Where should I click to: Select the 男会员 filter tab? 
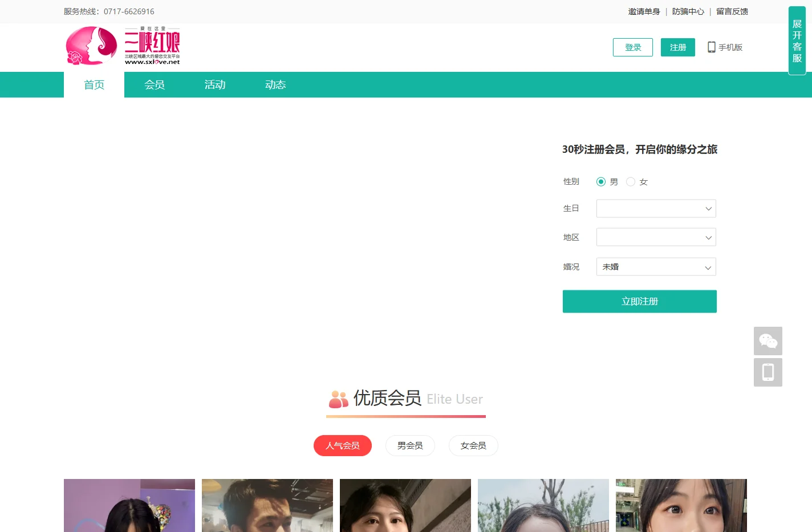[x=410, y=446]
